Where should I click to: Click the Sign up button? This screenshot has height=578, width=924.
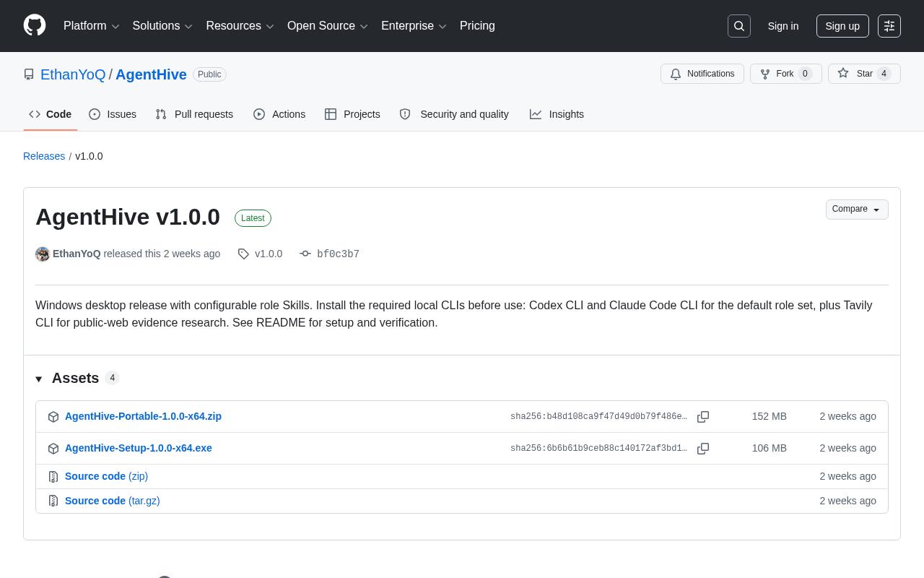coord(842,26)
